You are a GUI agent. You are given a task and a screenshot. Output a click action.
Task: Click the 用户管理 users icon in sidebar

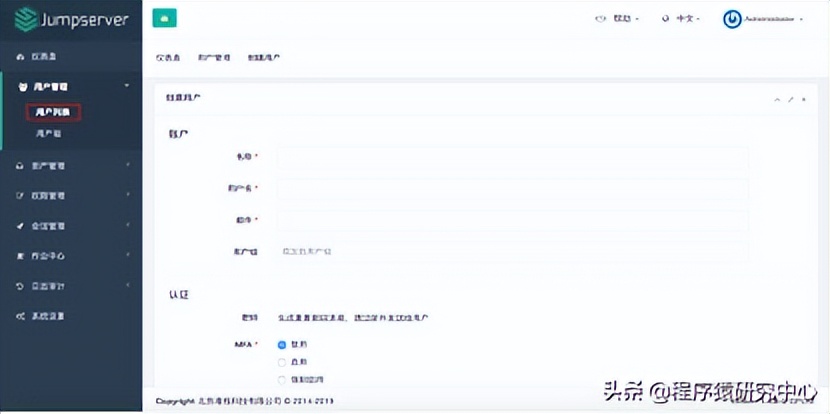coord(23,86)
